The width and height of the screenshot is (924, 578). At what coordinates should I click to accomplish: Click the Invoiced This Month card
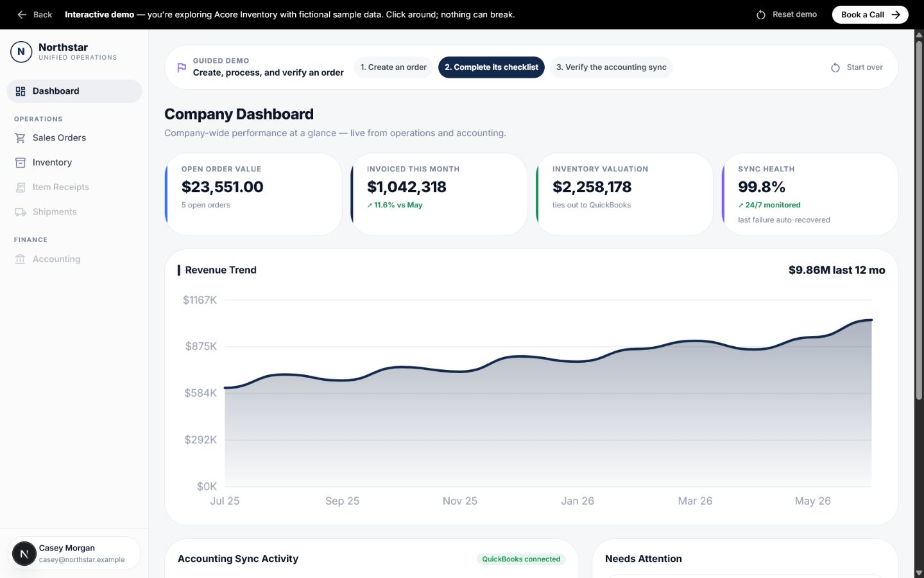439,194
